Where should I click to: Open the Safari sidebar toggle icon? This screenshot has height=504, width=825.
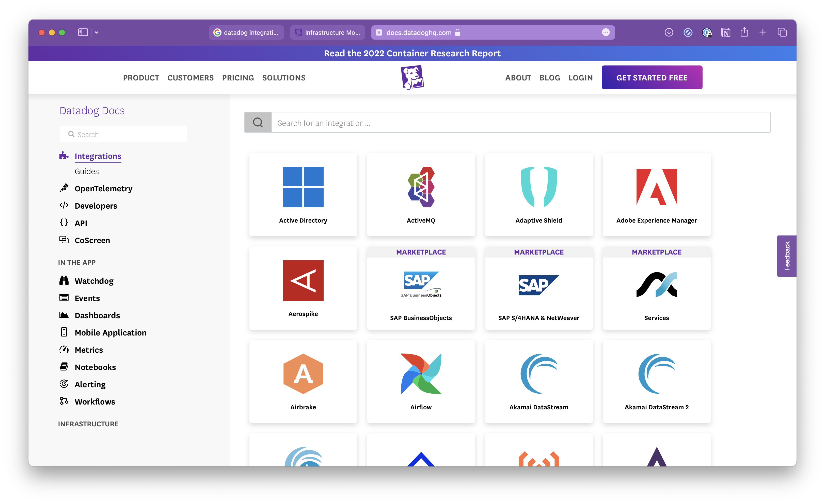pos(83,32)
